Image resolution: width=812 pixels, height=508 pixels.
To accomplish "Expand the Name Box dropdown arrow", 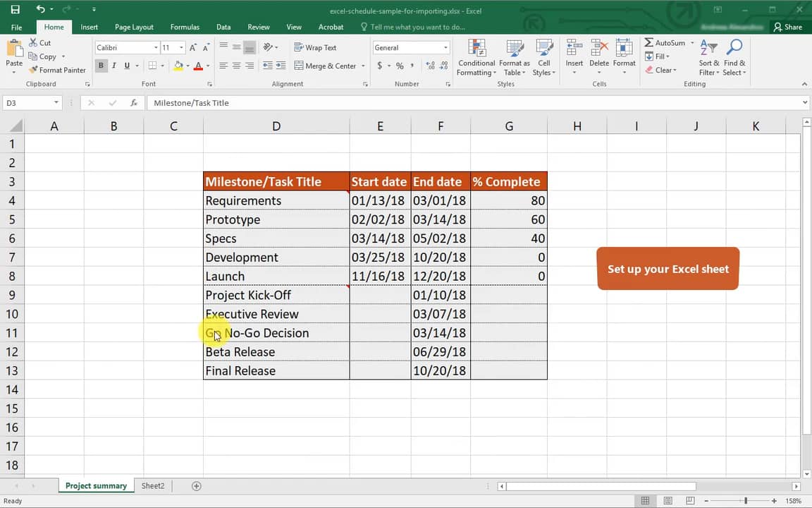I will tap(56, 102).
